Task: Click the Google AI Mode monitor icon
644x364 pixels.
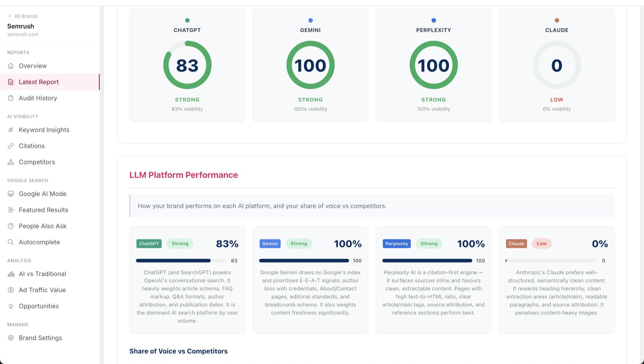Action: [11, 194]
